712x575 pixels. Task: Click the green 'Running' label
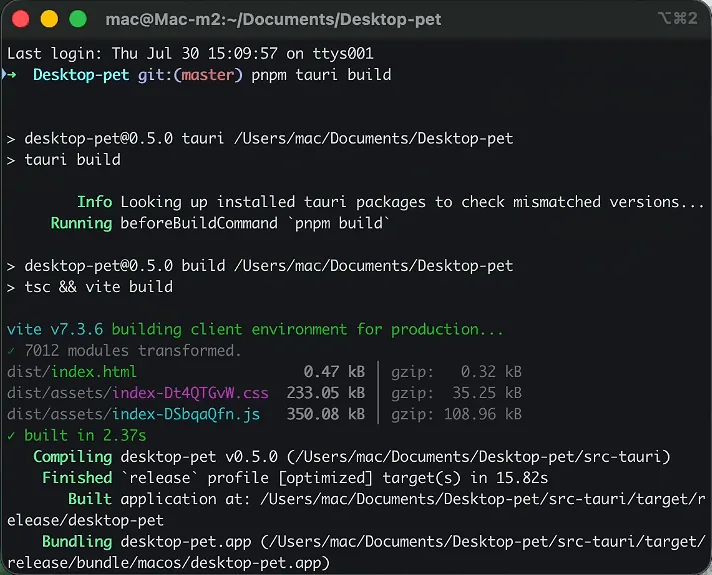click(x=81, y=223)
